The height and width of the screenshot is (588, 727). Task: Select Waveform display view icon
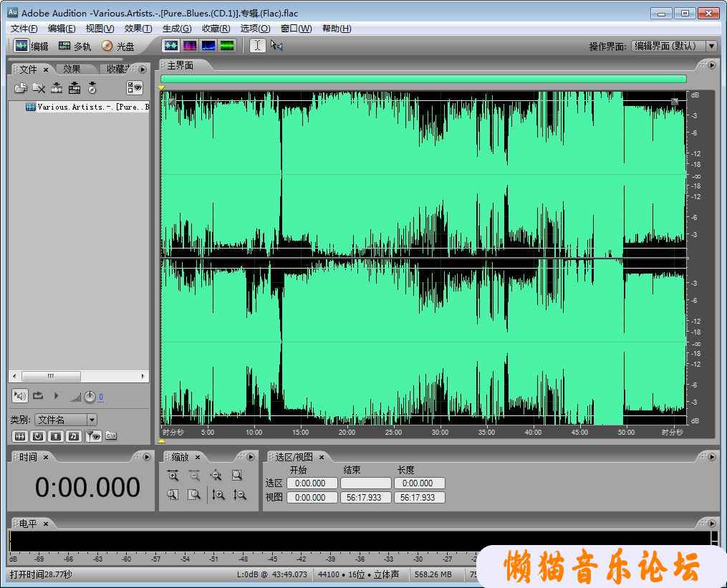[171, 45]
